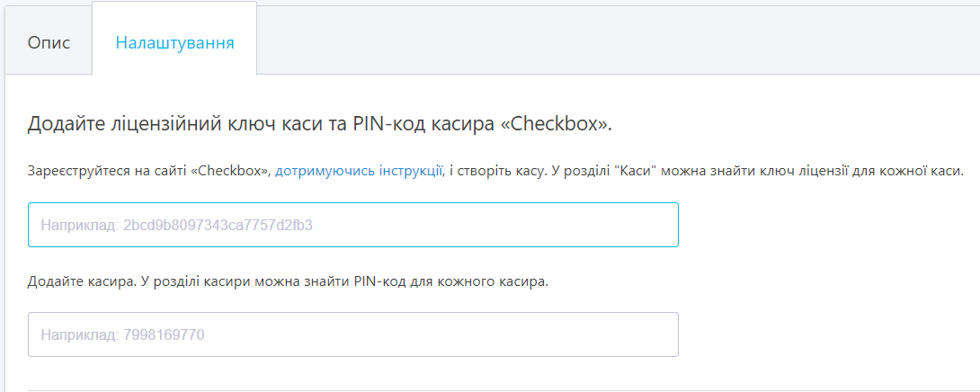Click the word Checkbox in the heading
Image resolution: width=980 pixels, height=392 pixels.
(555, 124)
